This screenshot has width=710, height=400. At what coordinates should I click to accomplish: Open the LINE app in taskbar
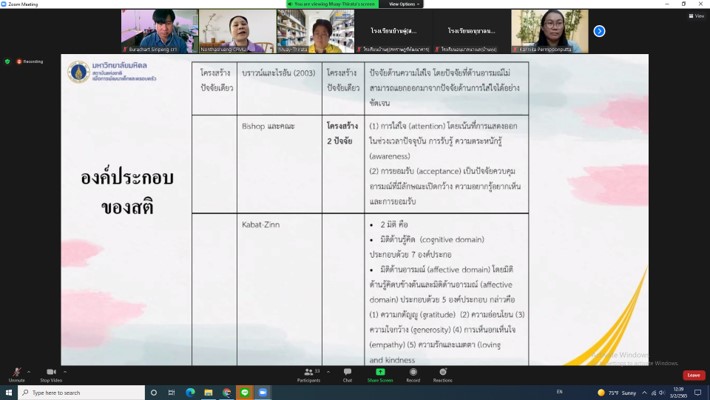click(x=245, y=393)
